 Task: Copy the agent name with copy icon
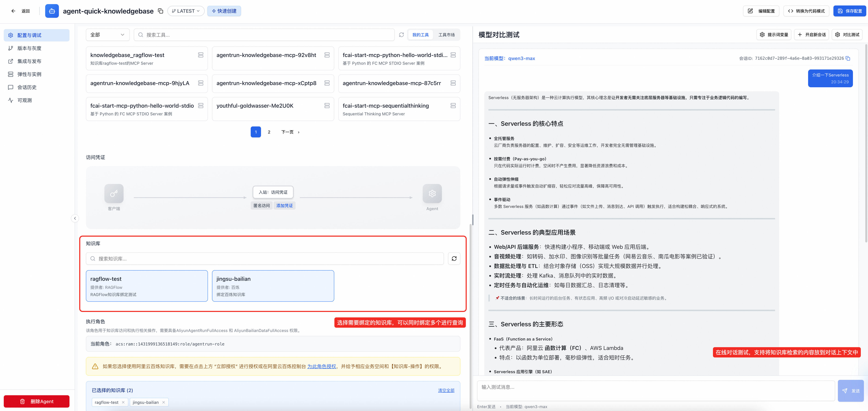[161, 11]
